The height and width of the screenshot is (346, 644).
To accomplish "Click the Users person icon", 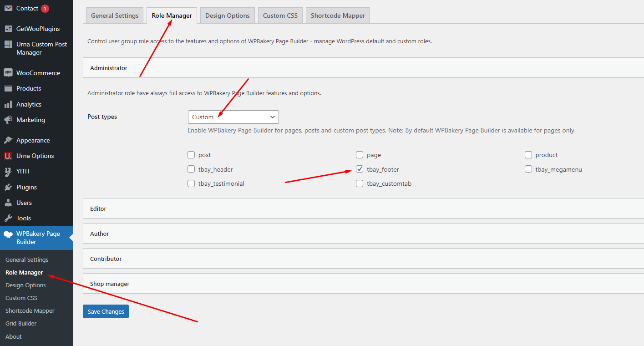I will [x=8, y=203].
